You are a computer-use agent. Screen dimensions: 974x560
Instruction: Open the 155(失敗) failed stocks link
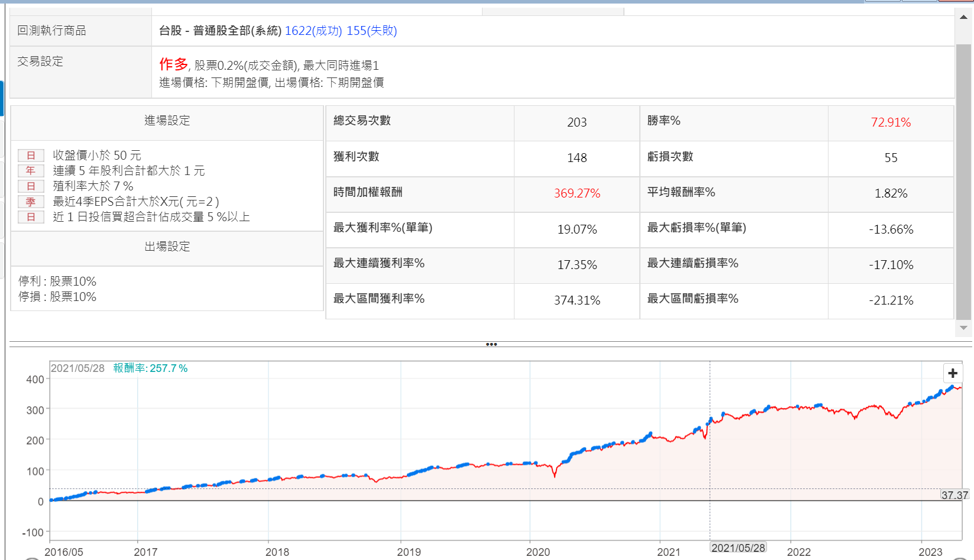point(371,31)
